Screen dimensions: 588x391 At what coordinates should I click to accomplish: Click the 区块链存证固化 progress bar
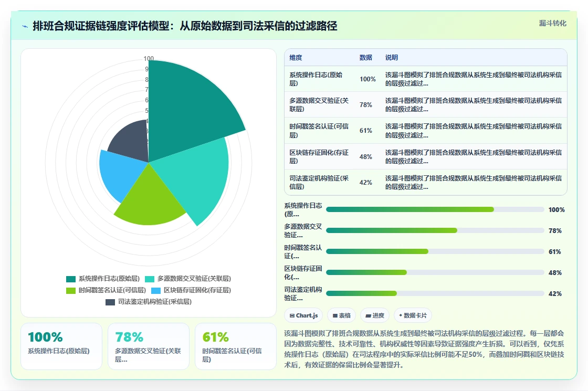tap(435, 272)
